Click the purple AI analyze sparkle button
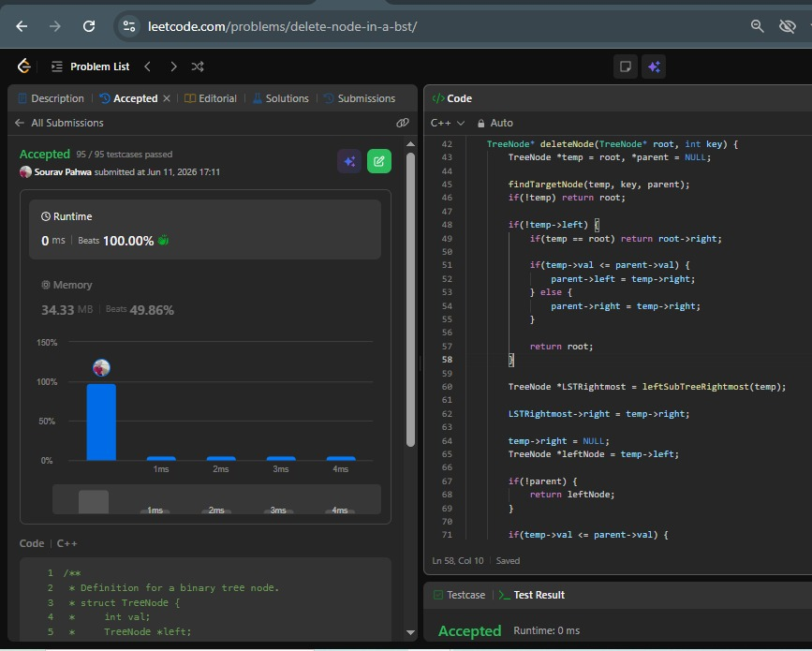812x651 pixels. coord(349,161)
